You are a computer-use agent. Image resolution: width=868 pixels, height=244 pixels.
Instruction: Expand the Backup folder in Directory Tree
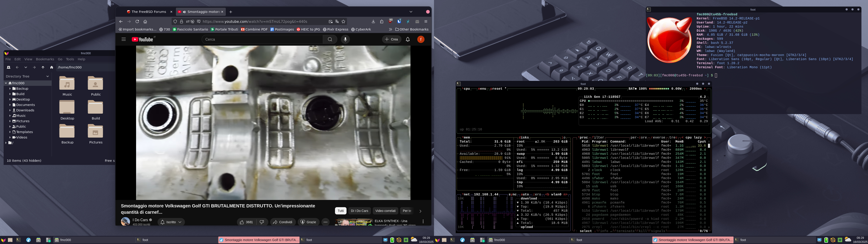[10, 89]
